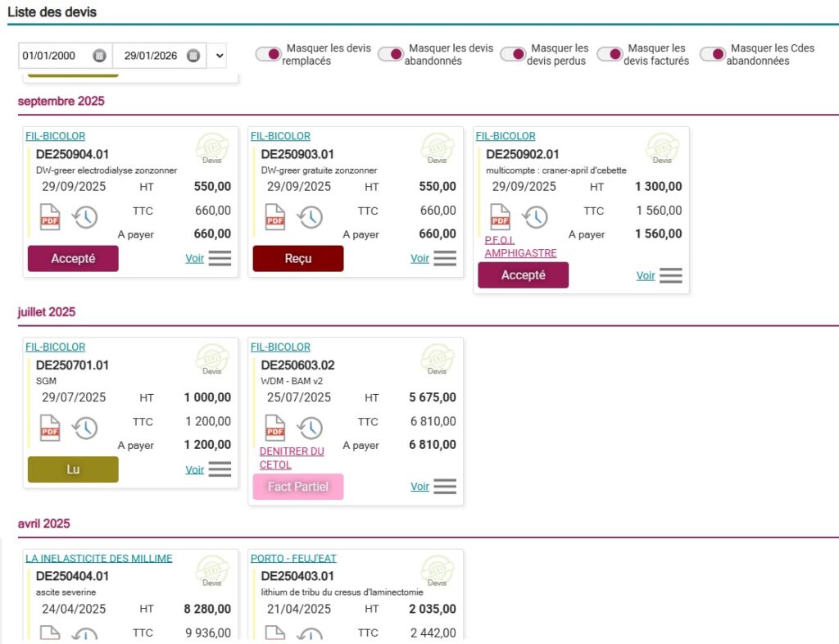This screenshot has height=644, width=839.
Task: Click the end date calendar icon
Action: coord(193,56)
